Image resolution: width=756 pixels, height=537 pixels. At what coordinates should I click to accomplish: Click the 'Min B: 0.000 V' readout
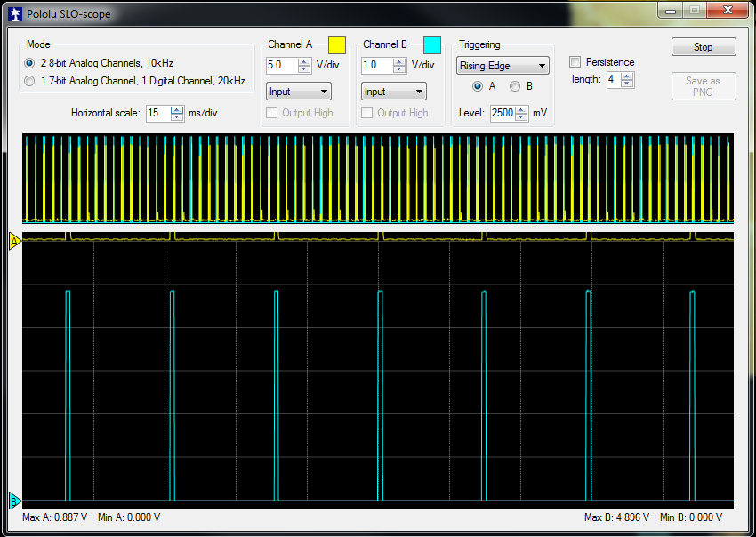pyautogui.click(x=691, y=517)
